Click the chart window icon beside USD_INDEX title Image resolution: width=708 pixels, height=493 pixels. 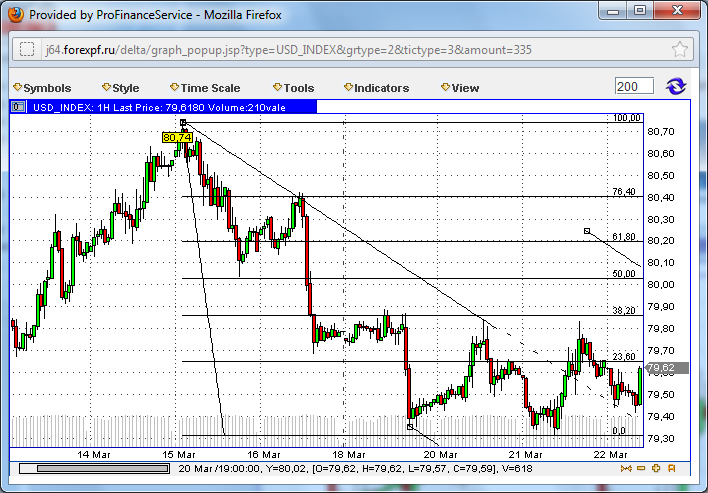tap(19, 107)
